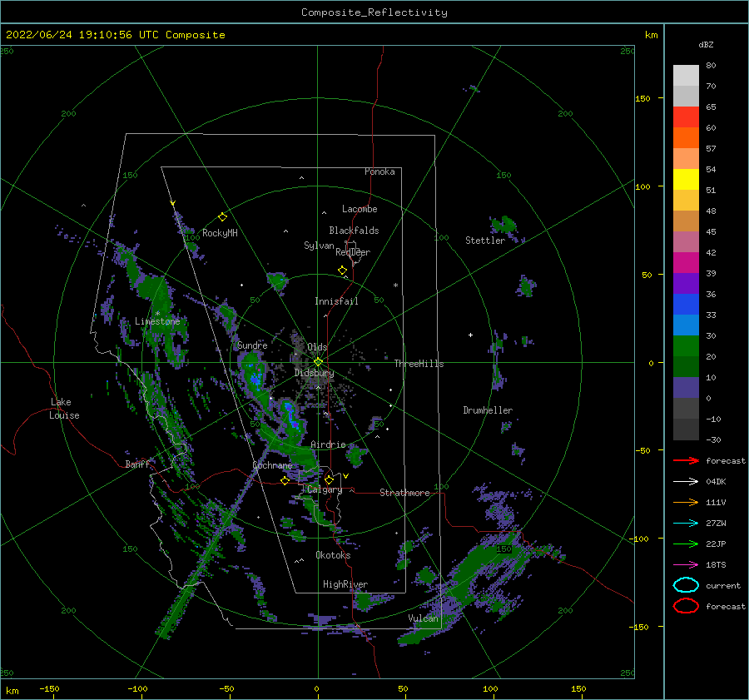The width and height of the screenshot is (749, 700).
Task: Pick the 0 dBZ purple swatch
Action: [686, 387]
